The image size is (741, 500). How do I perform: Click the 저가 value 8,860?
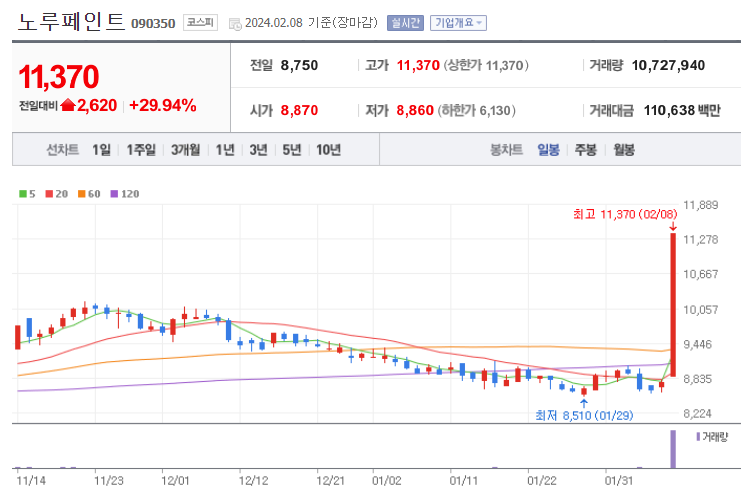tap(415, 111)
